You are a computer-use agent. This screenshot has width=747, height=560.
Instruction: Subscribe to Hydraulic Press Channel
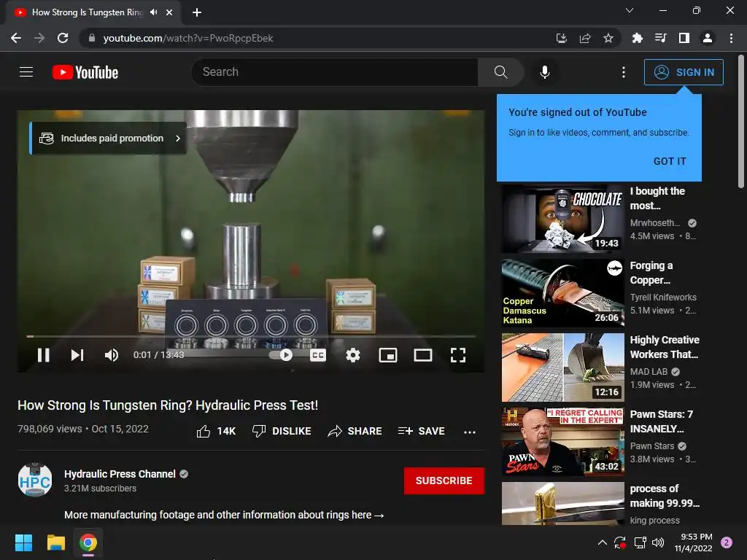[x=444, y=481]
